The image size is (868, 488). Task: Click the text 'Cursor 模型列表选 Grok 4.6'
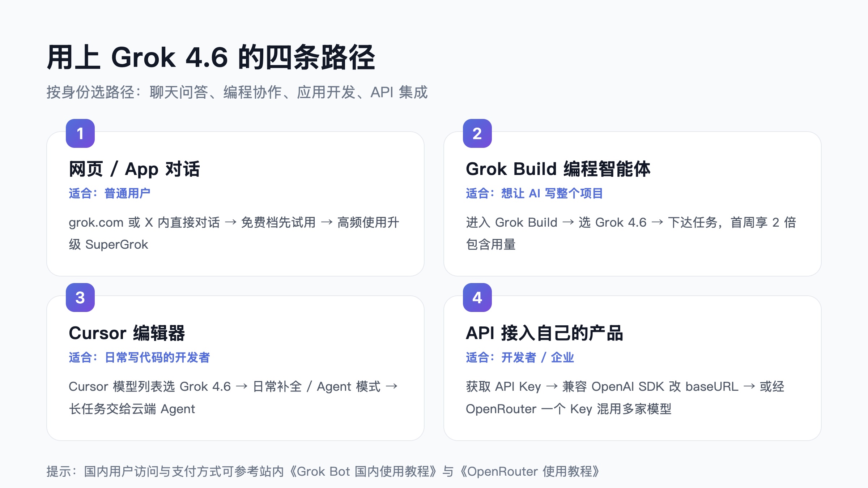(150, 386)
